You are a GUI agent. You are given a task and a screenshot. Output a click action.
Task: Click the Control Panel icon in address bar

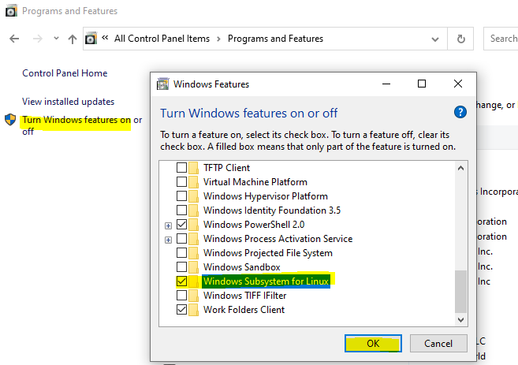[x=91, y=39]
